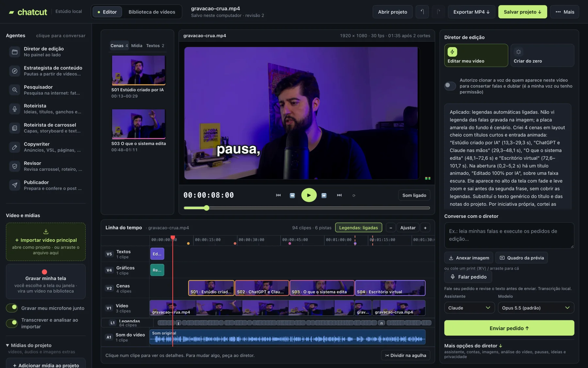Select the Editar meu vídeo mode

tap(476, 55)
